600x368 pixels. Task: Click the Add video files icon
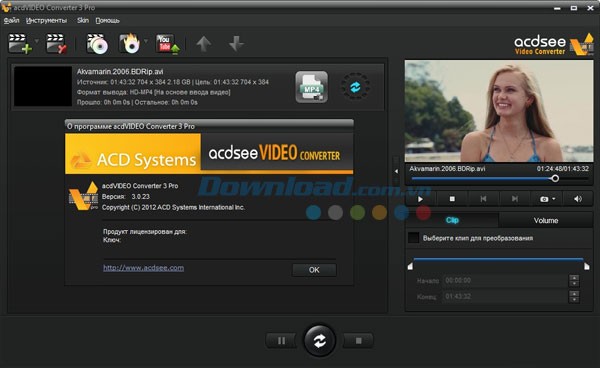point(20,44)
